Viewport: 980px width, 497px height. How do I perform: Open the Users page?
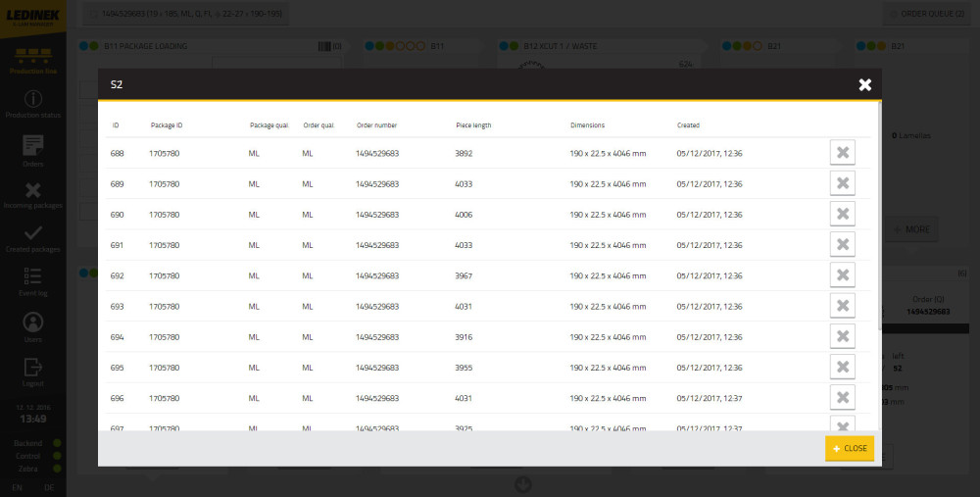[x=32, y=326]
